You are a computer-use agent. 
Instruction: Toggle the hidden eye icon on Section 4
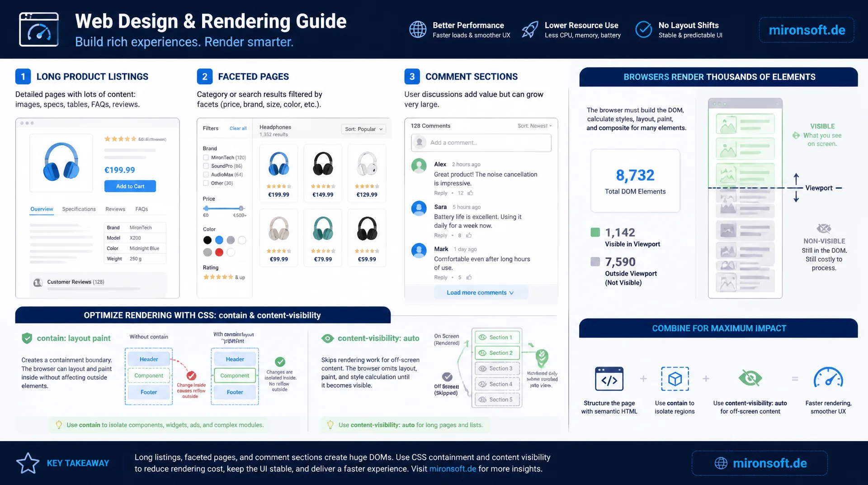482,384
